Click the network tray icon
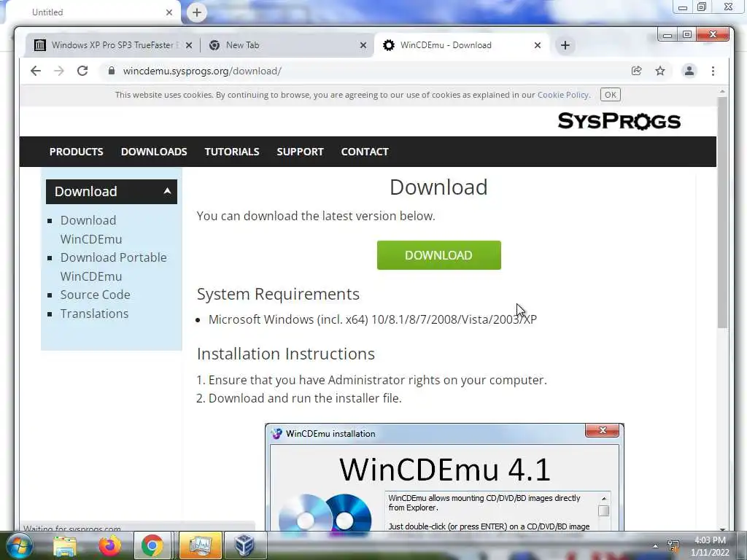The width and height of the screenshot is (747, 560). click(x=673, y=545)
